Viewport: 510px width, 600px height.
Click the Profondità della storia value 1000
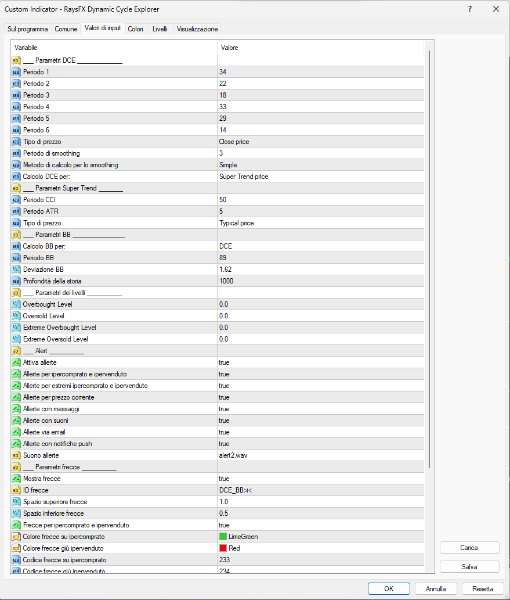coord(226,281)
